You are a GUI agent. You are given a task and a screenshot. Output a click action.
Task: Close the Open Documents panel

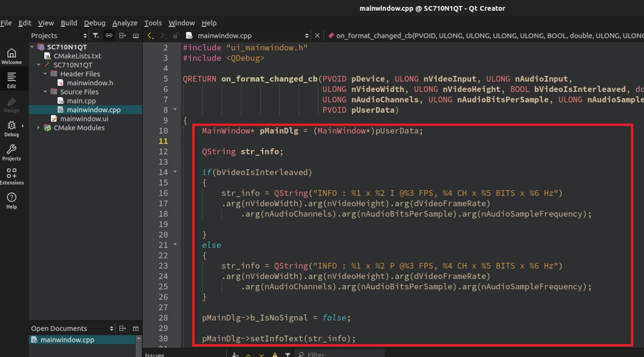(136, 328)
